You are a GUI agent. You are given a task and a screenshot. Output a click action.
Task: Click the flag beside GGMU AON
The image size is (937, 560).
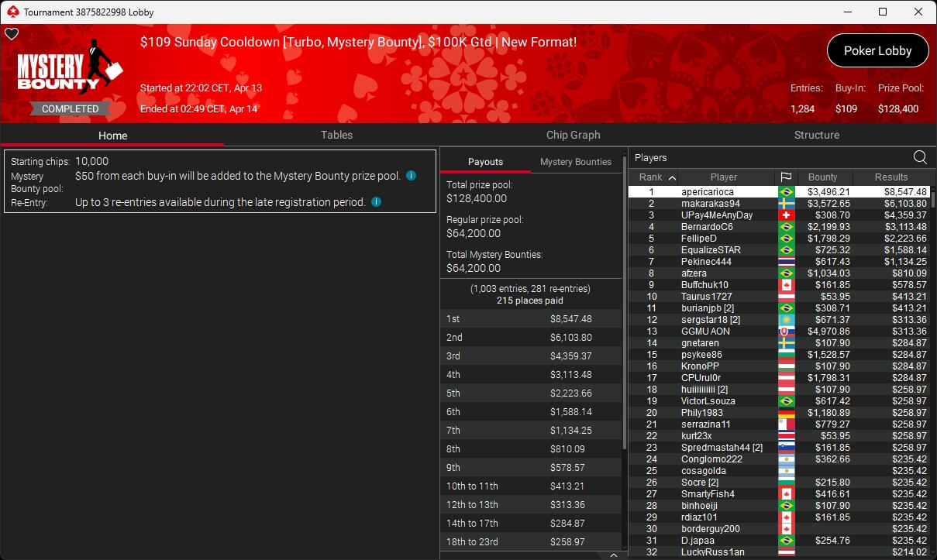pyautogui.click(x=786, y=332)
